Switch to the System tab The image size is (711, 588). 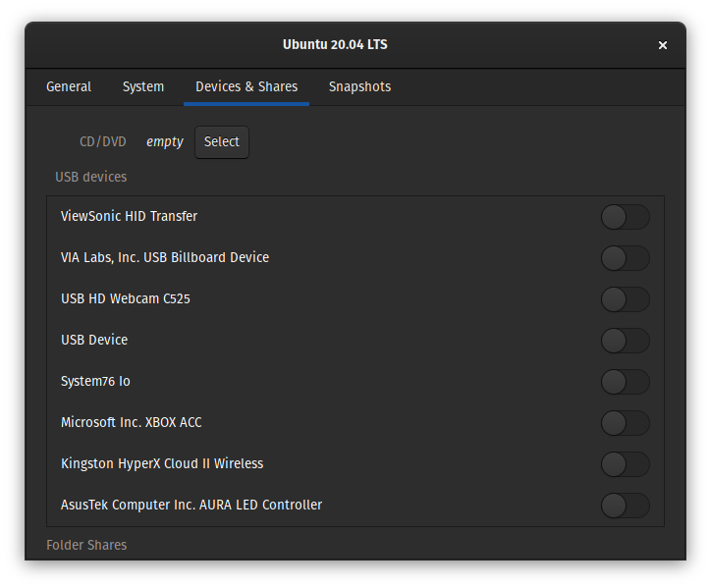tap(143, 87)
